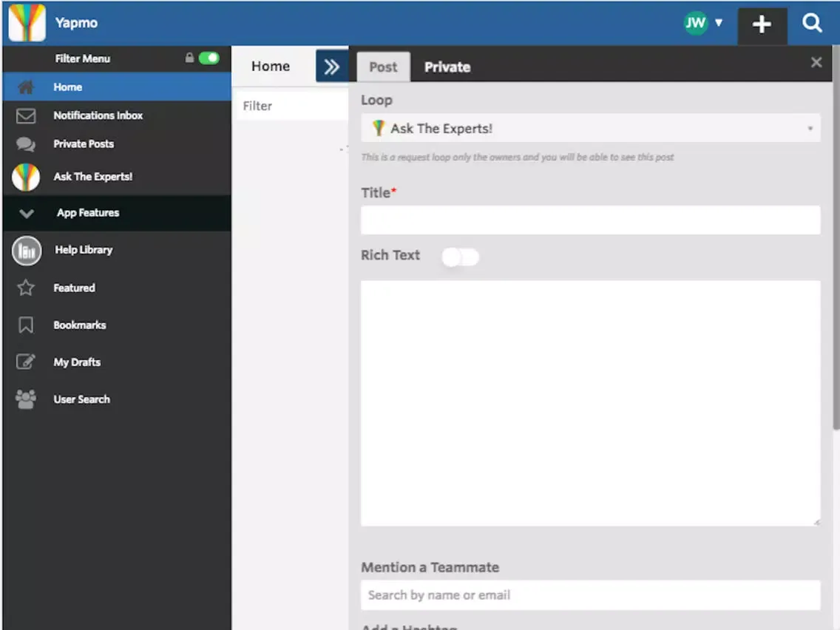840x630 pixels.
Task: Click the Ask The Experts! sidebar logo icon
Action: click(x=26, y=177)
